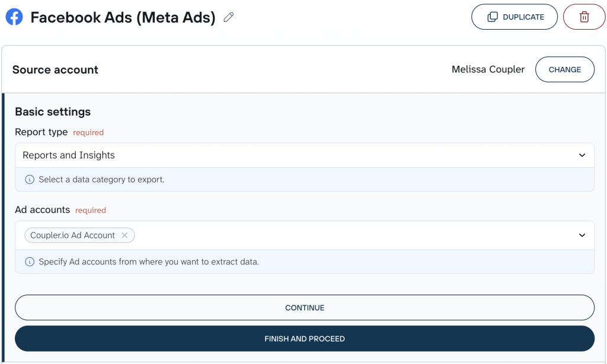607x364 pixels.
Task: Remove Coupler.io Ad Account tag
Action: (124, 235)
